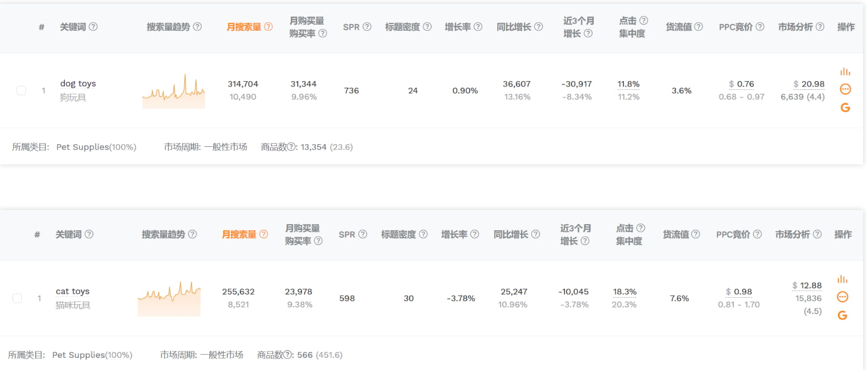Viewport: 868px width, 370px height.
Task: Click the $ 20.98 market analysis price
Action: pyautogui.click(x=808, y=84)
